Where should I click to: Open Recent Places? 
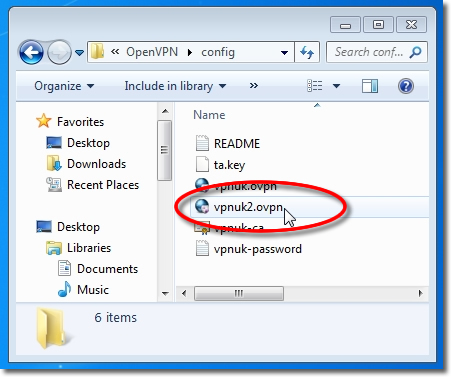point(103,185)
